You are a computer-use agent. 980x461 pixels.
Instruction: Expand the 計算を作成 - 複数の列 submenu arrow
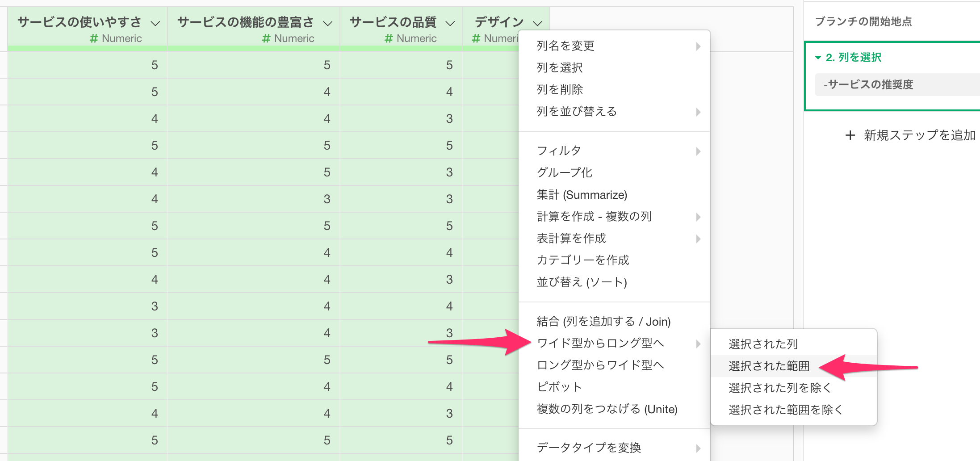[698, 217]
